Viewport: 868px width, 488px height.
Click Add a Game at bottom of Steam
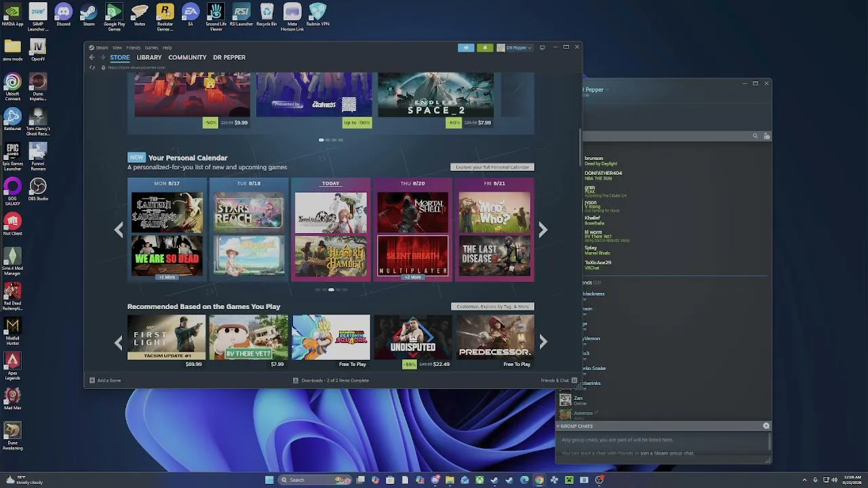105,380
